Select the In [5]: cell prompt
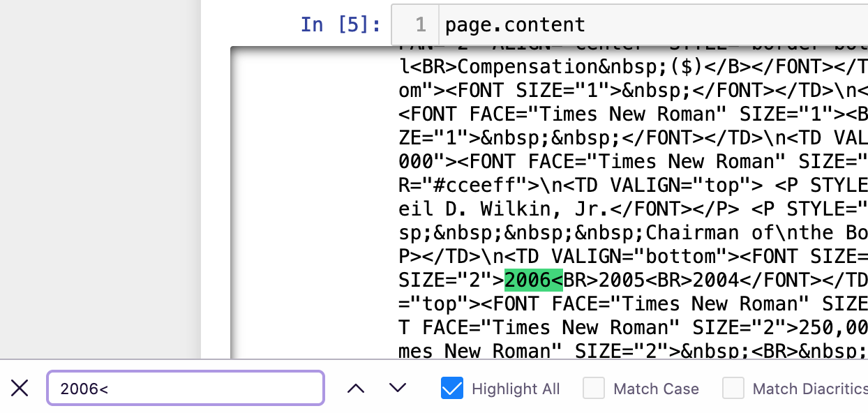This screenshot has height=413, width=868. (x=341, y=25)
